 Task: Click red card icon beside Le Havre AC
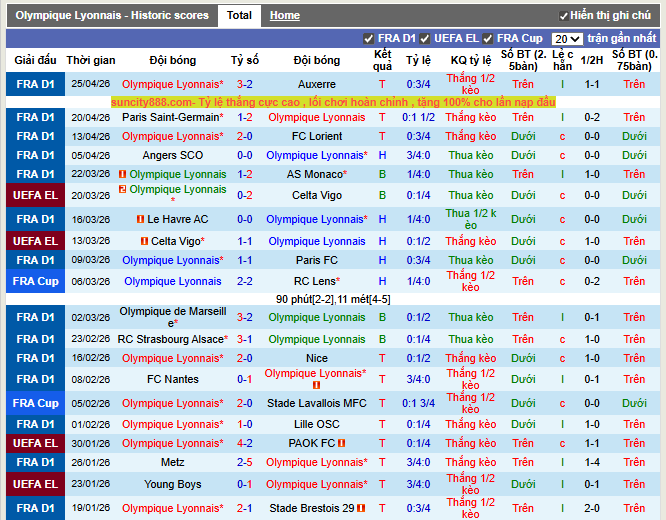pyautogui.click(x=140, y=219)
